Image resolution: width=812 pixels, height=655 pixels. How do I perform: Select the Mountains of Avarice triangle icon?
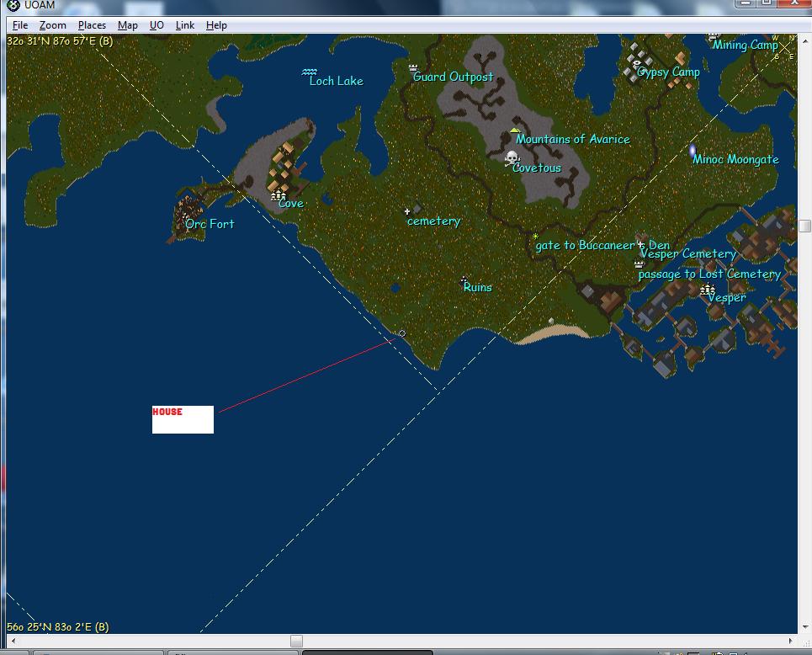[515, 130]
